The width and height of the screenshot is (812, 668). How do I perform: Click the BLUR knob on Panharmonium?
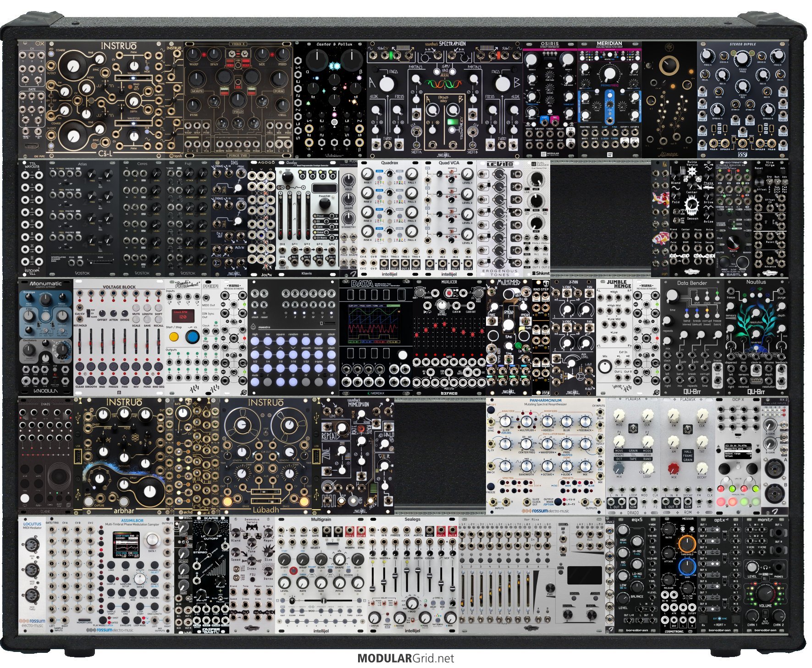click(x=566, y=423)
